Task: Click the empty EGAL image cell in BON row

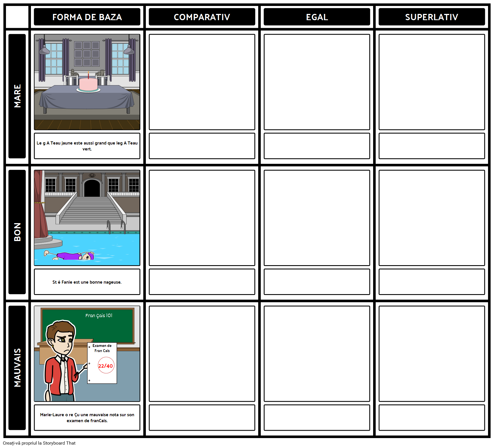Action: click(x=317, y=218)
